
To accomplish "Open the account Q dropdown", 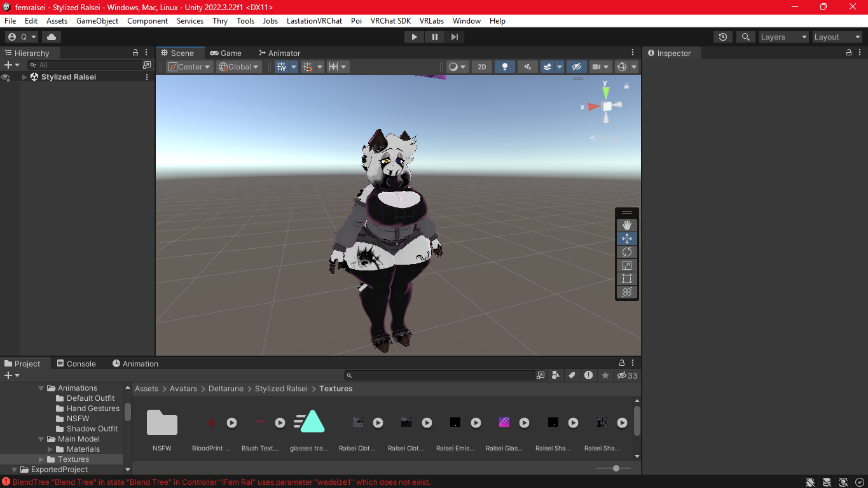I will click(x=22, y=37).
